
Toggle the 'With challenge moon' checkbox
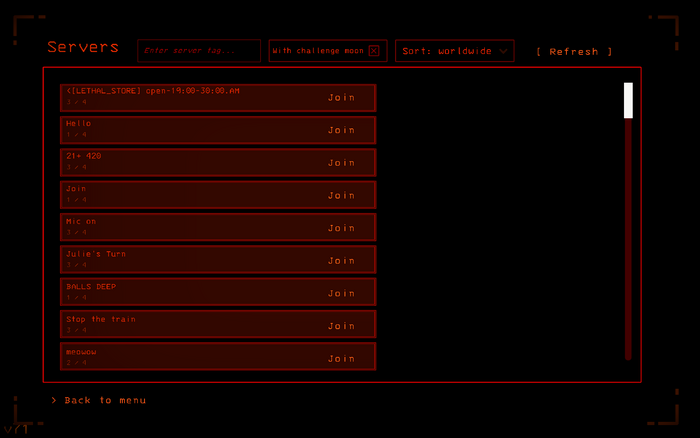[x=374, y=51]
